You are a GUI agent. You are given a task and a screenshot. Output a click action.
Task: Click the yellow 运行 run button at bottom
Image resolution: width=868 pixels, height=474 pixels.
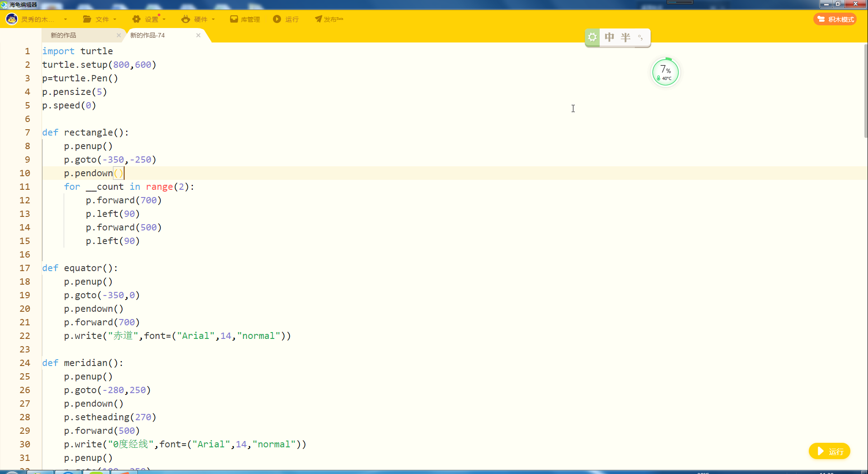pyautogui.click(x=830, y=451)
